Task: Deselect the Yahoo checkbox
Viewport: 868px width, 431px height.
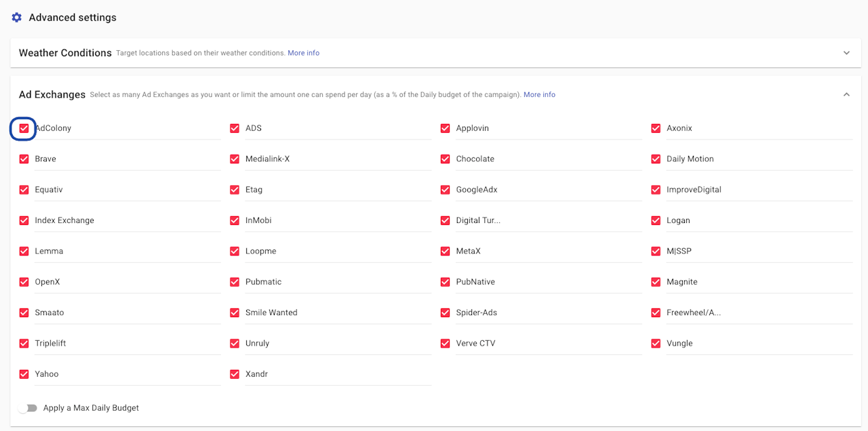Action: click(24, 374)
